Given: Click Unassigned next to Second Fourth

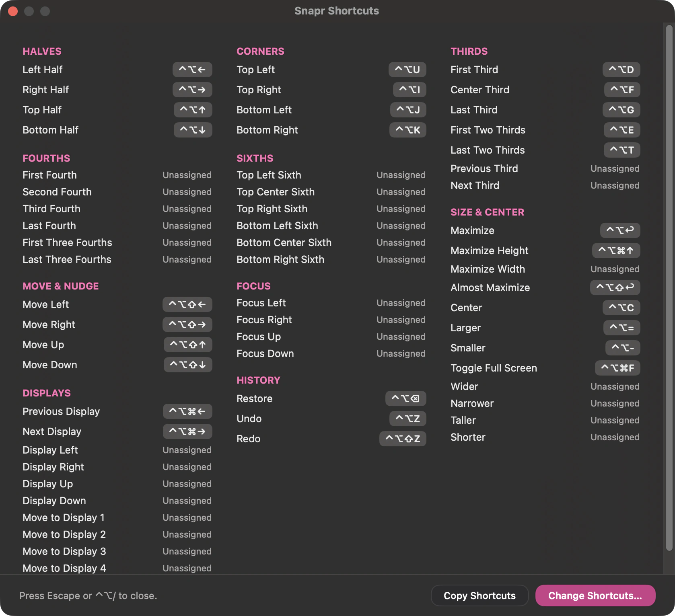Looking at the screenshot, I should point(187,192).
